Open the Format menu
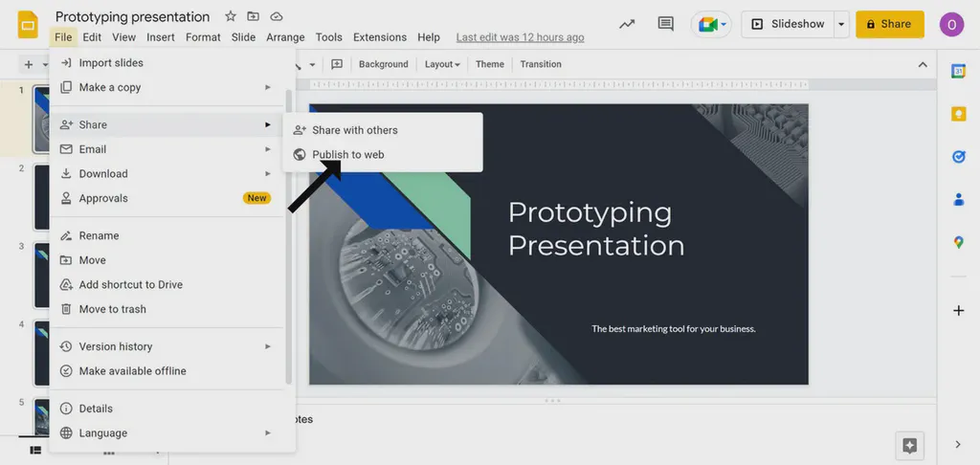The image size is (980, 465). [x=203, y=37]
